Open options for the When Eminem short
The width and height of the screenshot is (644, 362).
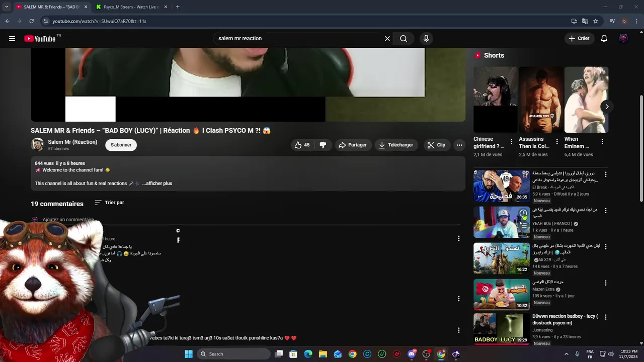pos(602,142)
